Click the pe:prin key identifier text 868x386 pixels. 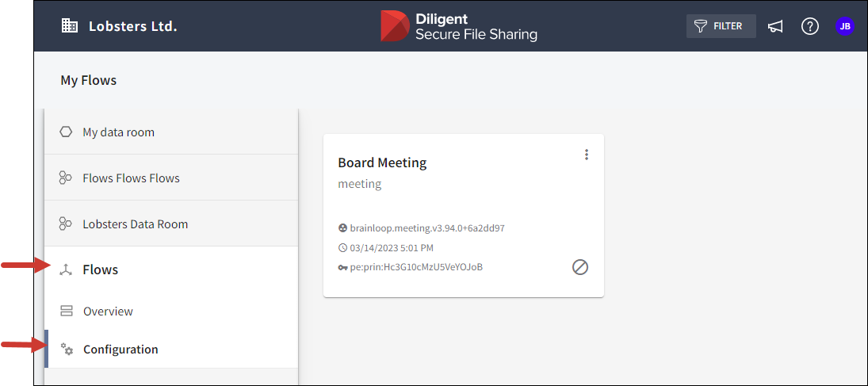coord(415,267)
